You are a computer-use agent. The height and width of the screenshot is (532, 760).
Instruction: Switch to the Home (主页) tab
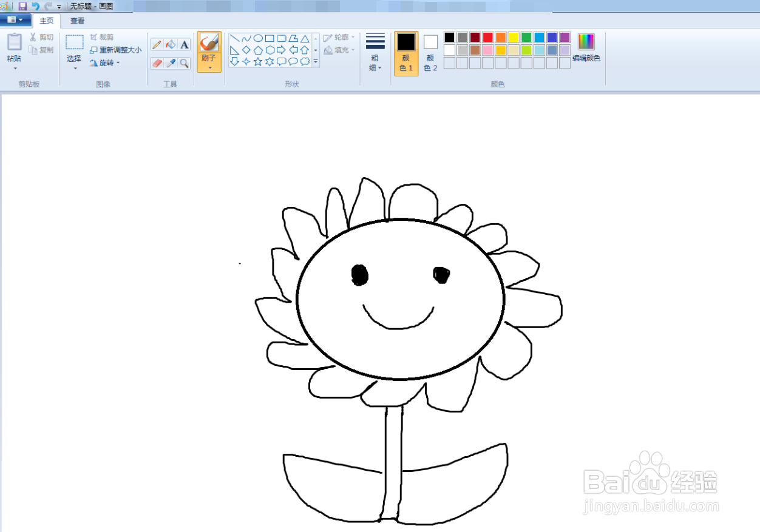coord(46,21)
